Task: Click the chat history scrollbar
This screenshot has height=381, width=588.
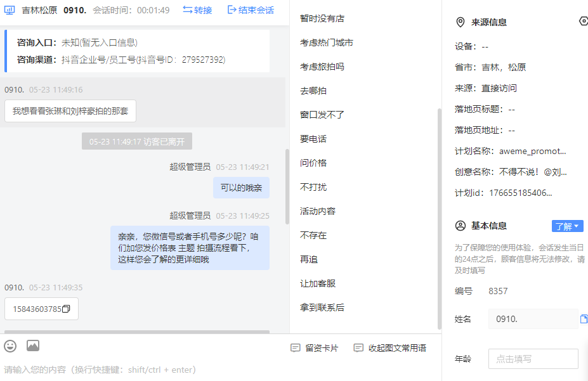Action: coord(287,186)
